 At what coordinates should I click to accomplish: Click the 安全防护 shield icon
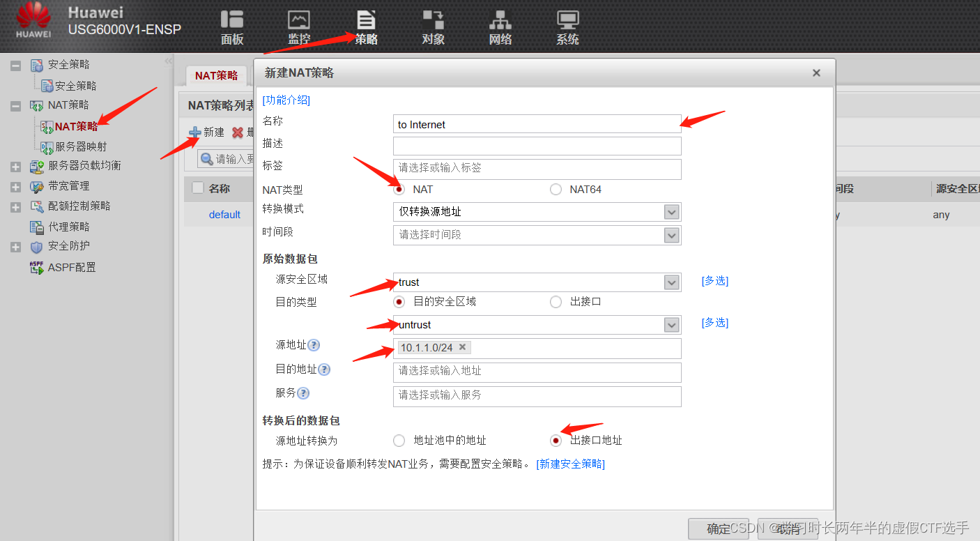(37, 247)
